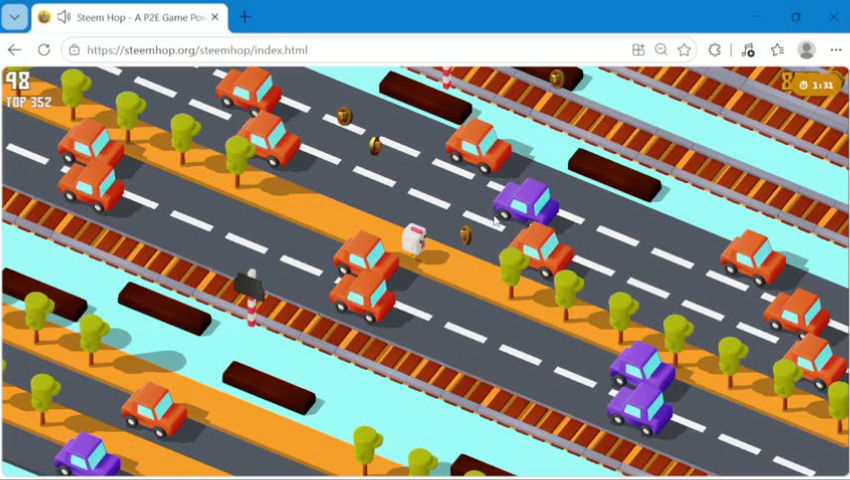Open the user profile menu
The width and height of the screenshot is (850, 480).
pos(806,50)
